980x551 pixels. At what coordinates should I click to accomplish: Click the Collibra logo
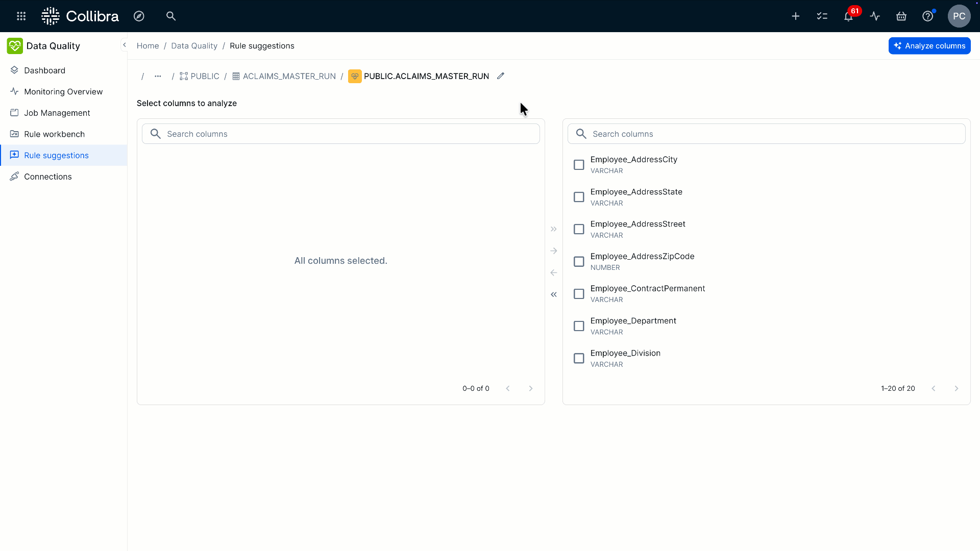pyautogui.click(x=80, y=16)
